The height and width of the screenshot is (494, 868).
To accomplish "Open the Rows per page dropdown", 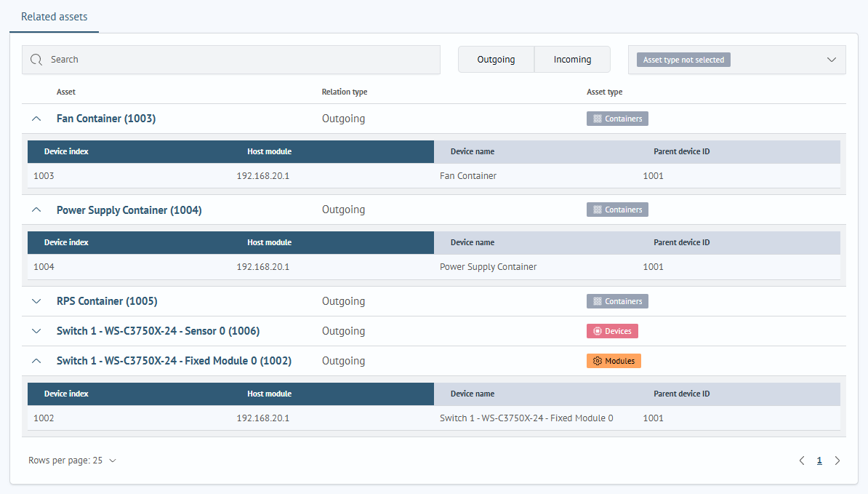I will click(73, 461).
